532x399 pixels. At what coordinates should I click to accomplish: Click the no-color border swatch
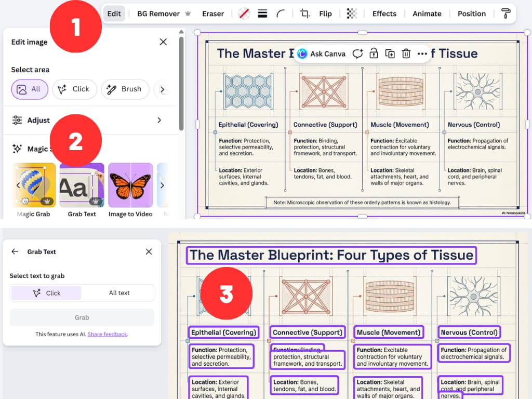pyautogui.click(x=244, y=14)
